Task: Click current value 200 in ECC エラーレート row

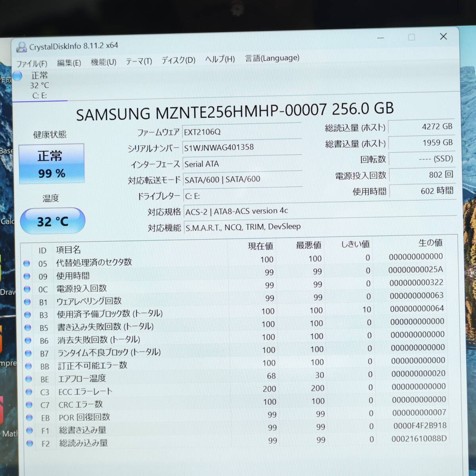Action: (269, 389)
